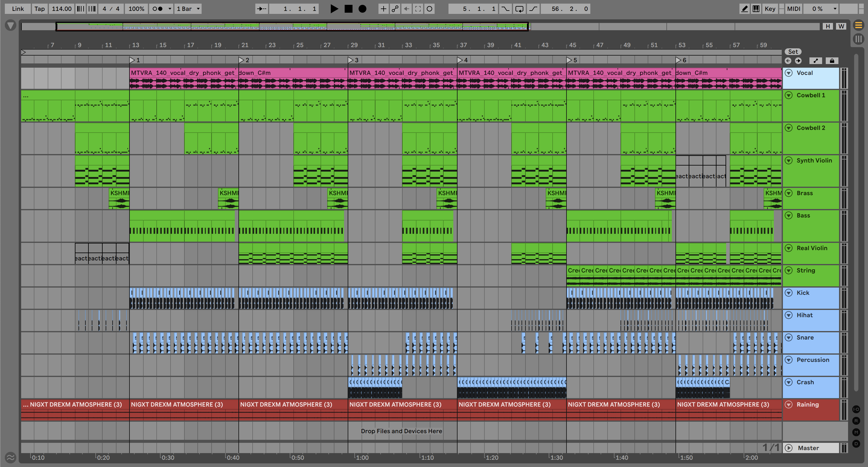Toggle the Computer MIDI Keyboard icon
The width and height of the screenshot is (868, 467).
pos(756,9)
